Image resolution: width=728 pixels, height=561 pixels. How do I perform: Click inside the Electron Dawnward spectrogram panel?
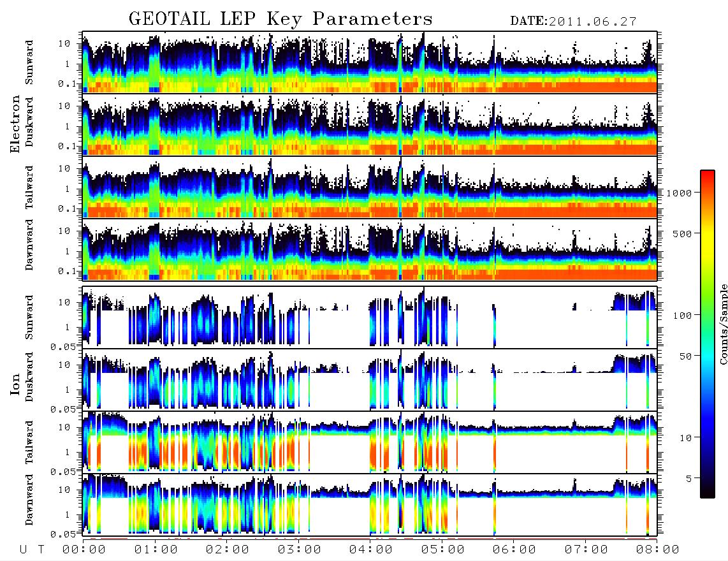(370, 249)
